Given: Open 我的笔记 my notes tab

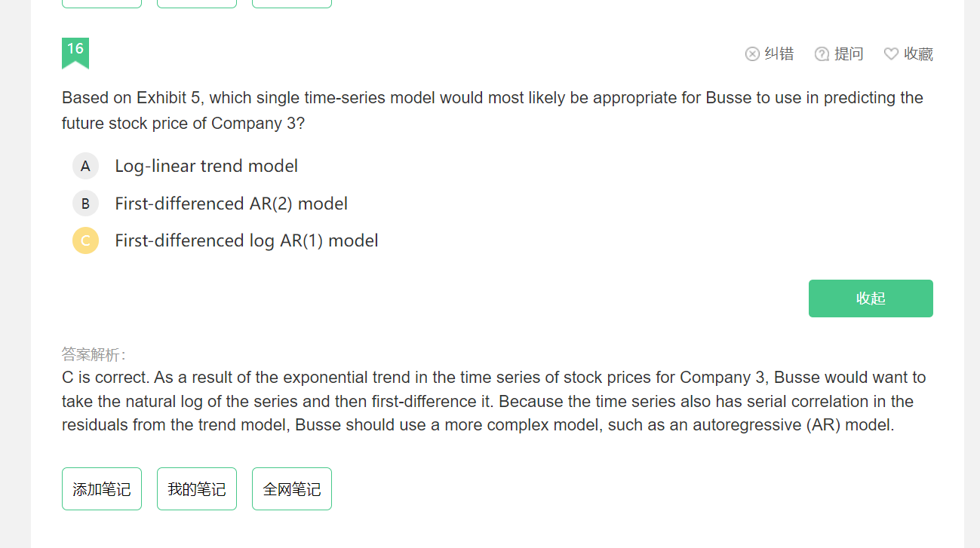Looking at the screenshot, I should coord(197,488).
